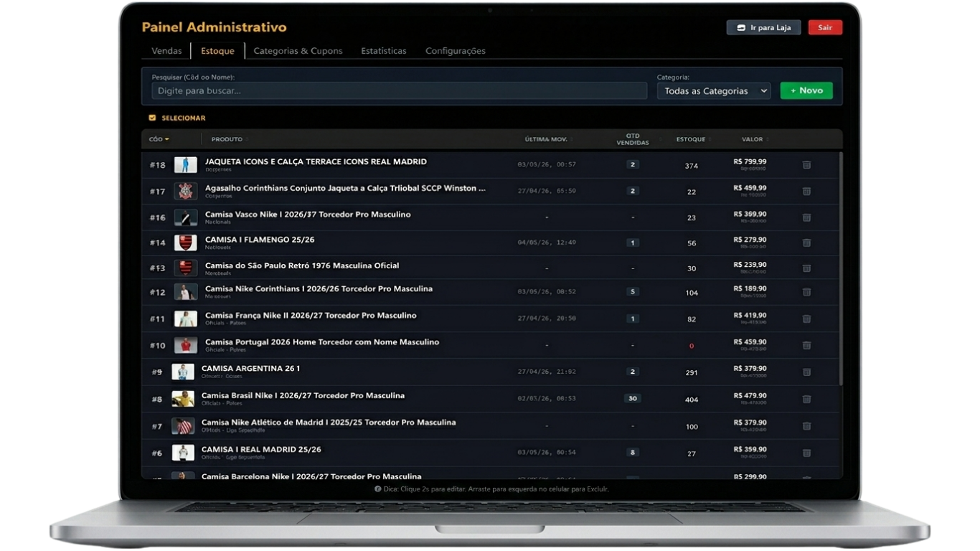
Task: Select the Estoque tab
Action: tap(217, 51)
